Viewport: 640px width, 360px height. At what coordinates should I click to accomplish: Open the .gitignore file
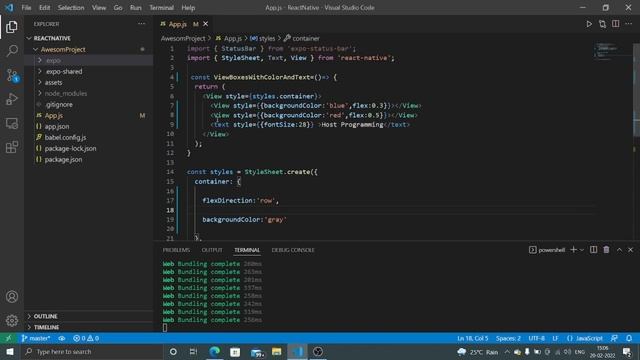tap(59, 104)
